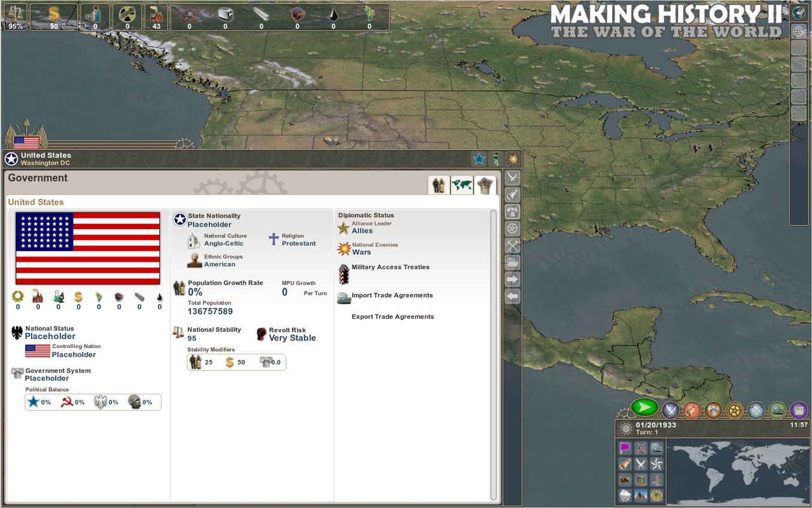Expand the Wars national enemies entry

pyautogui.click(x=361, y=252)
